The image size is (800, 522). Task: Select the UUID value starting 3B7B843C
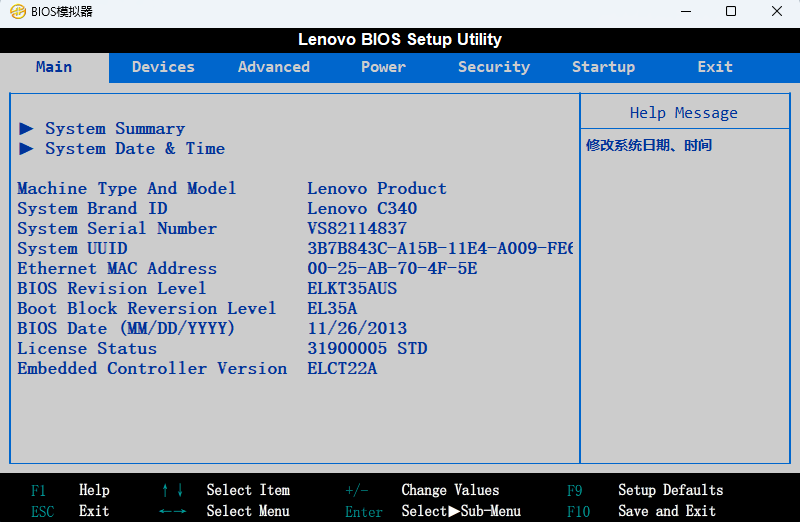(440, 248)
